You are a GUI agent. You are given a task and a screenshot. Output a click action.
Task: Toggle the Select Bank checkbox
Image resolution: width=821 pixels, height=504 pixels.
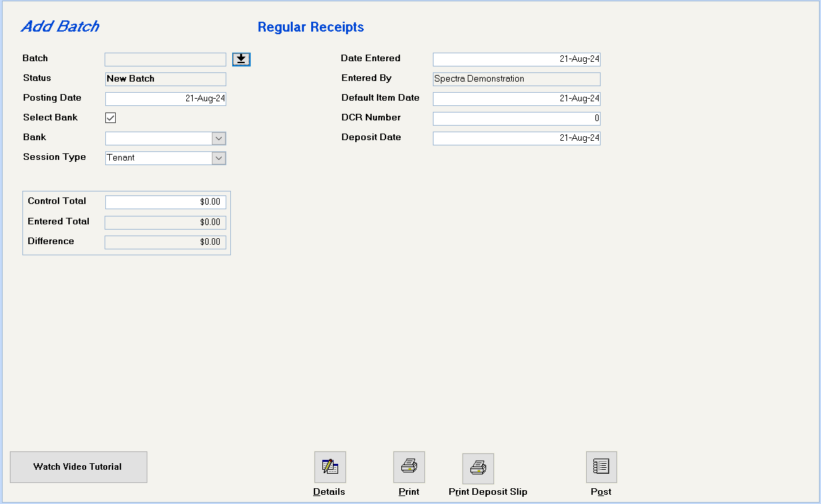tap(111, 118)
